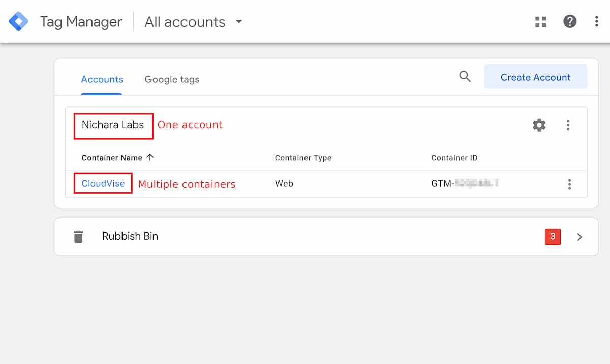
Task: Switch to the Accounts tab
Action: 102,79
